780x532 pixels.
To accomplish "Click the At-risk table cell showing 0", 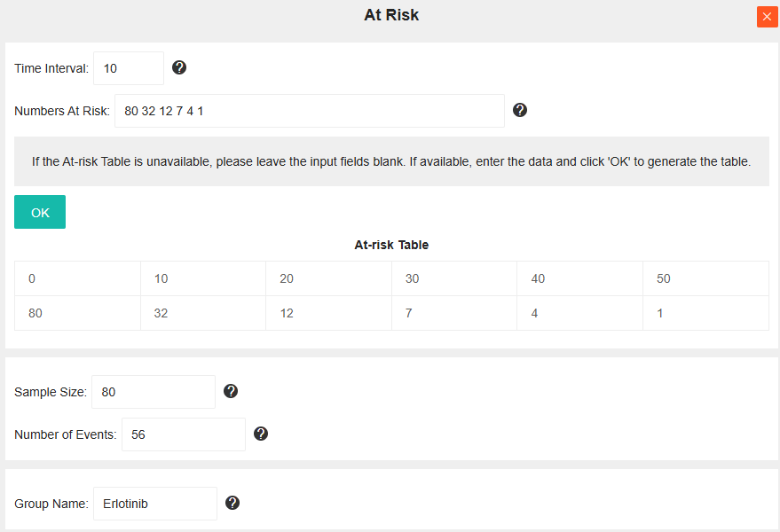I will [x=77, y=278].
